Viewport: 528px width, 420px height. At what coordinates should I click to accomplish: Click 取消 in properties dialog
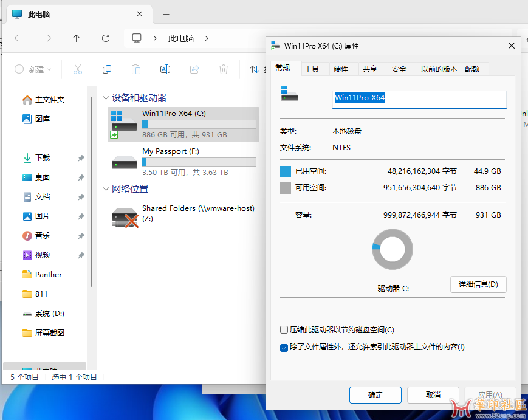pyautogui.click(x=433, y=394)
